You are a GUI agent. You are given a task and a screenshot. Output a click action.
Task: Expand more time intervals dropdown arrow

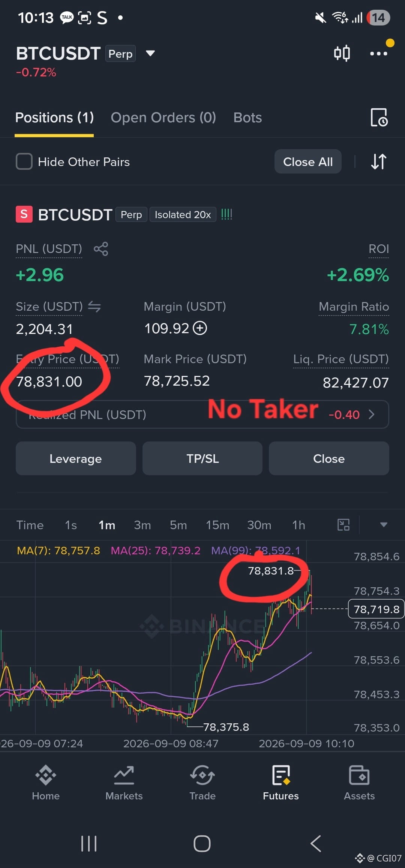[x=384, y=525]
